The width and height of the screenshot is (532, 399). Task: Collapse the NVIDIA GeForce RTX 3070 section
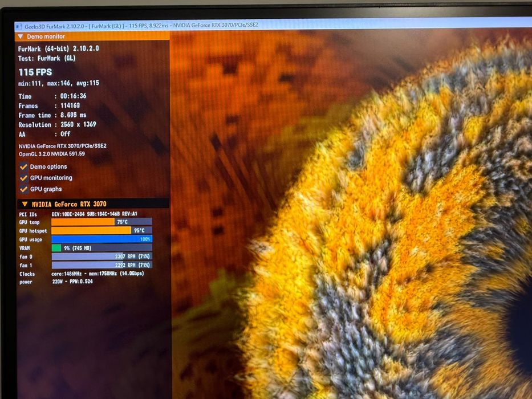point(25,204)
